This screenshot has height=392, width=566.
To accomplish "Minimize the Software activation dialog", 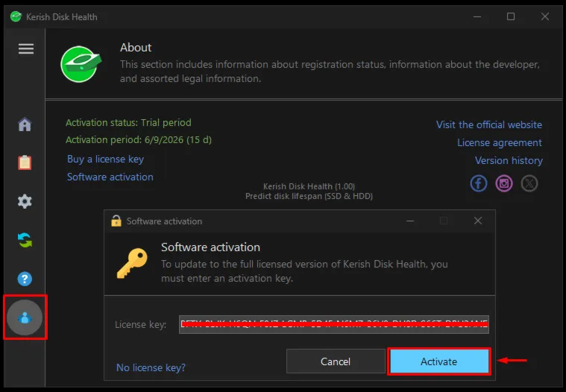I will [x=410, y=221].
